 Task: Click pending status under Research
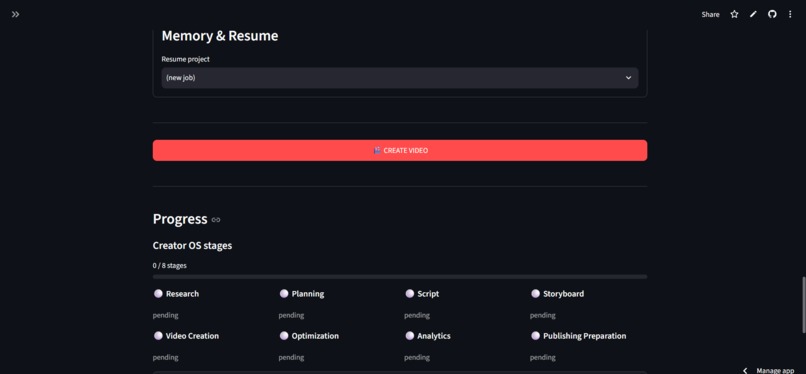166,315
